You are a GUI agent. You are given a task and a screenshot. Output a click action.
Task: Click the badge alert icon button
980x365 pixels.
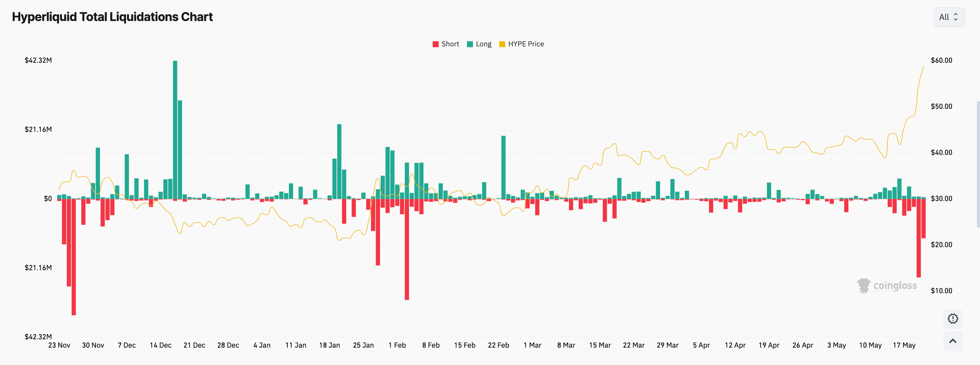(953, 319)
